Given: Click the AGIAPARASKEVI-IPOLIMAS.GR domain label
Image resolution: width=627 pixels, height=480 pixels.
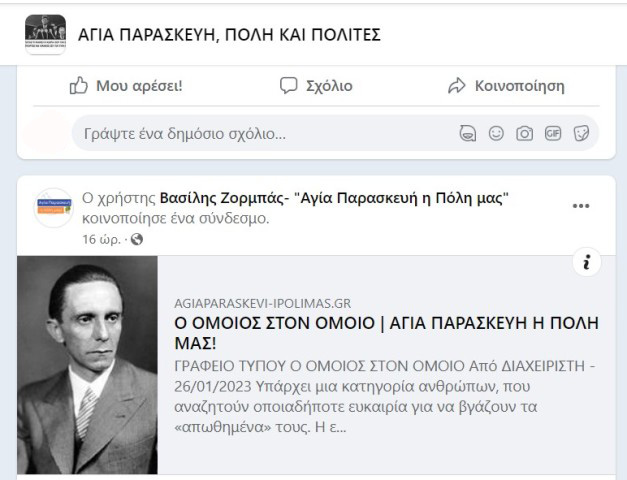Looking at the screenshot, I should tap(262, 303).
